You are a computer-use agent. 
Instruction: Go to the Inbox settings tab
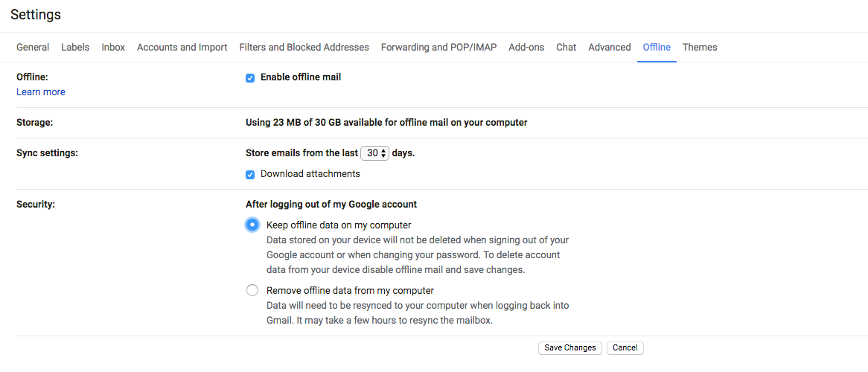pyautogui.click(x=113, y=48)
